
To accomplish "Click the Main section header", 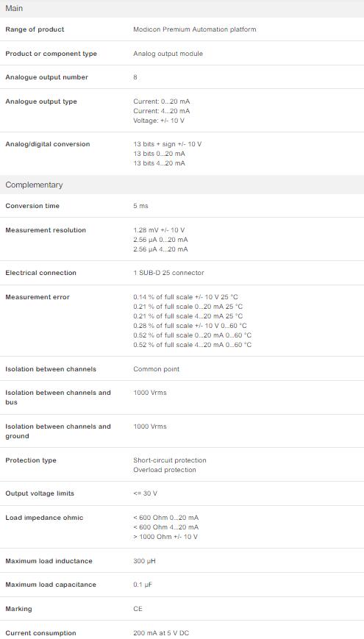I will (182, 9).
